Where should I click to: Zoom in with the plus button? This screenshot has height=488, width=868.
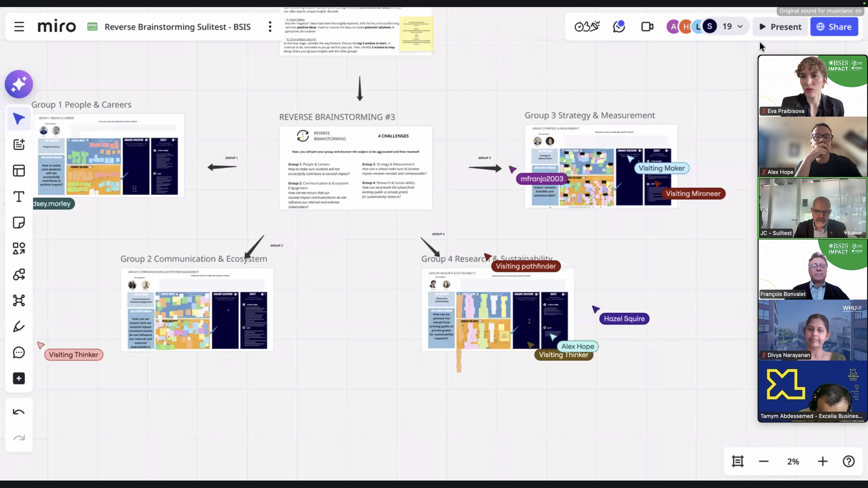pyautogui.click(x=823, y=461)
